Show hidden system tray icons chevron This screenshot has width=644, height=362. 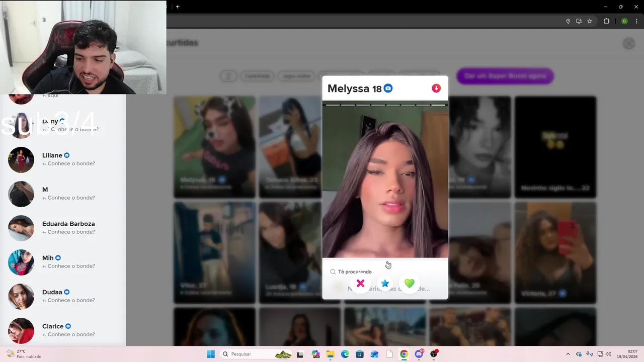point(568,354)
